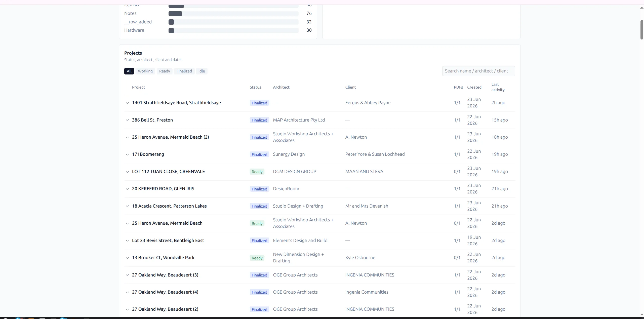Click the Finalized badge for 171Boomerang
This screenshot has height=319, width=644.
[259, 154]
